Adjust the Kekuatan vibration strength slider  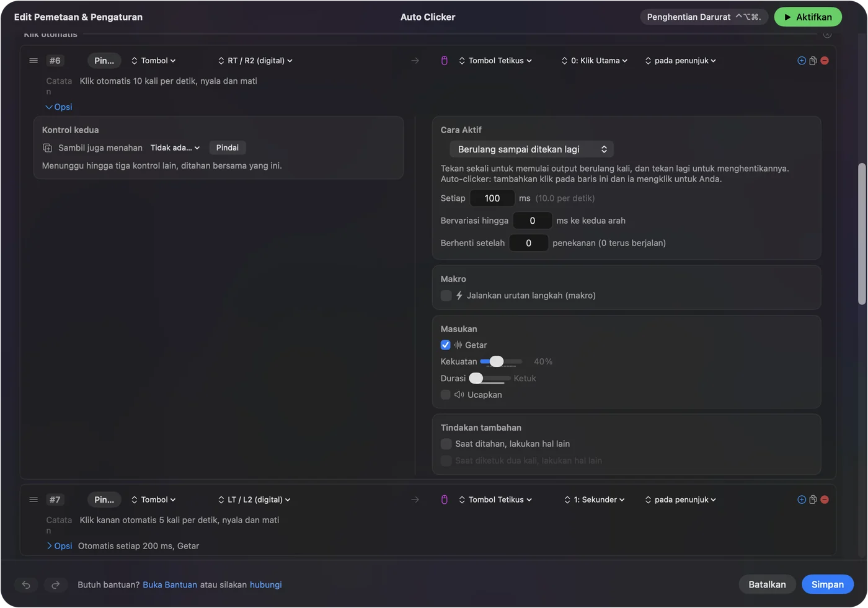coord(501,361)
